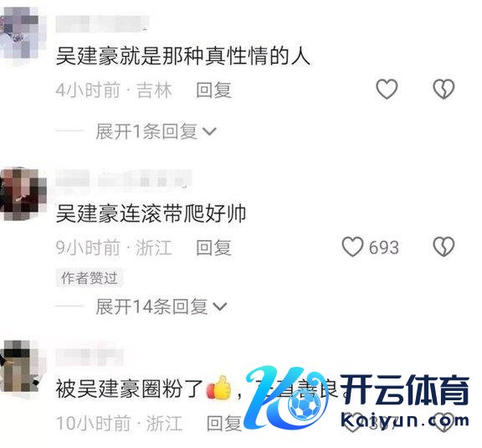Click chevron next to 展开14条回复

[220, 306]
